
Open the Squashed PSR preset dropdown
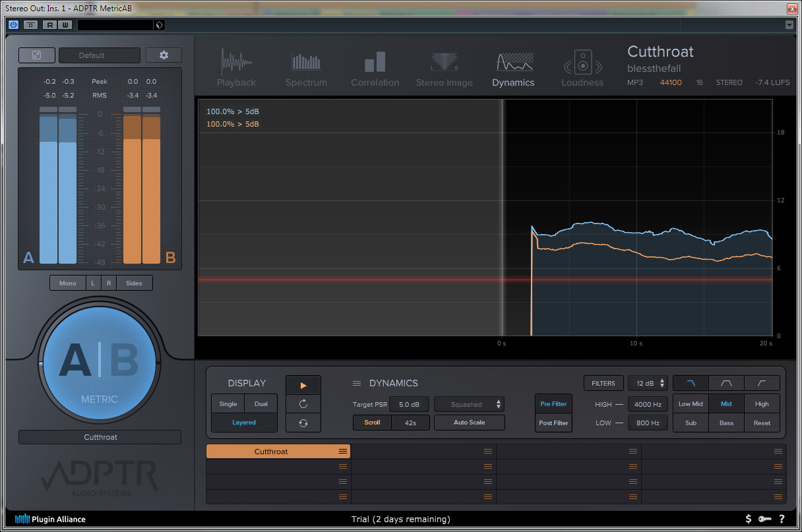click(469, 404)
